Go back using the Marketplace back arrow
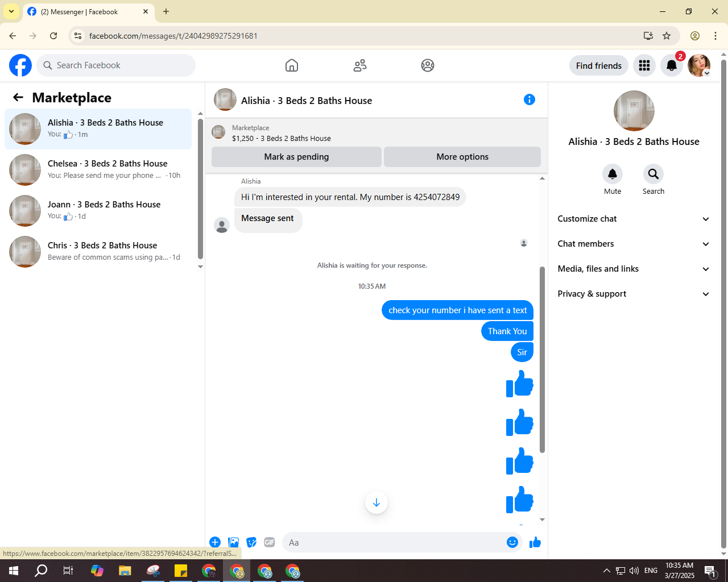This screenshot has width=728, height=582. (x=18, y=98)
